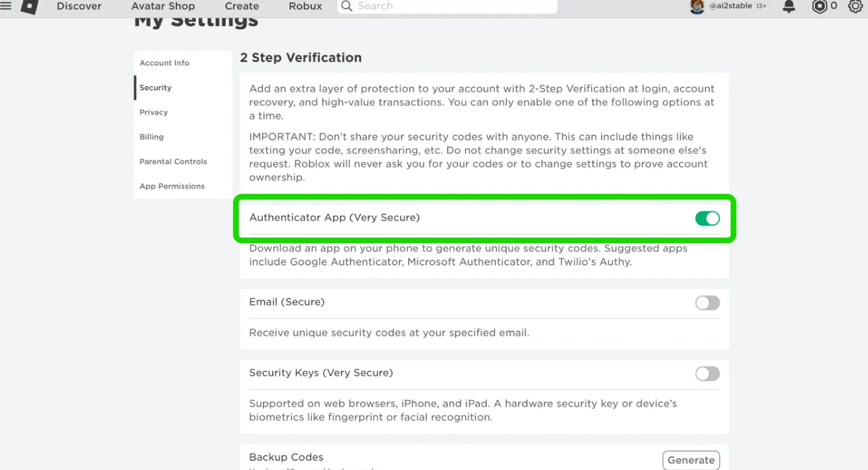Open the Discover page

point(79,6)
